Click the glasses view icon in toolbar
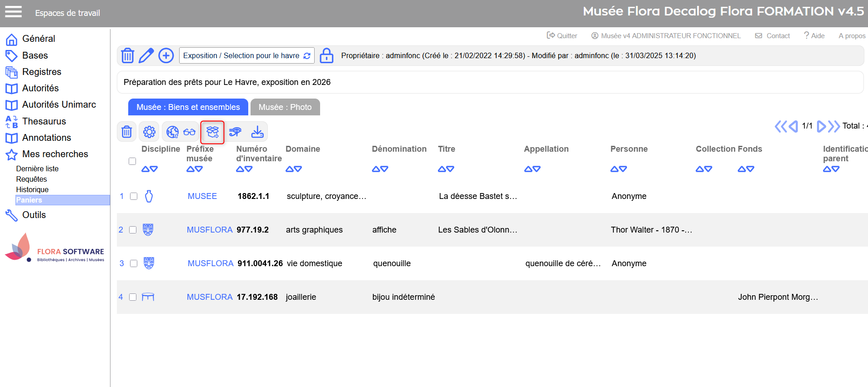Screen dimensions: 868x387 coord(189,132)
